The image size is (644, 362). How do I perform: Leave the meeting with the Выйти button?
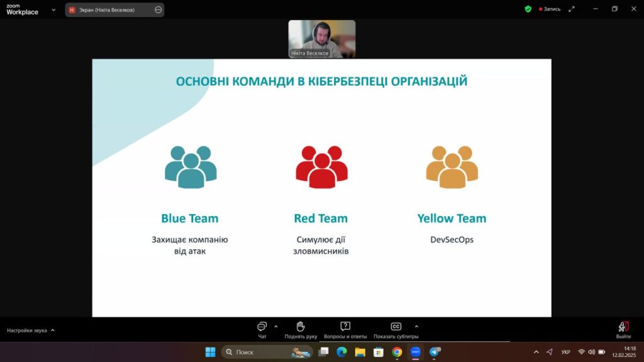click(623, 329)
